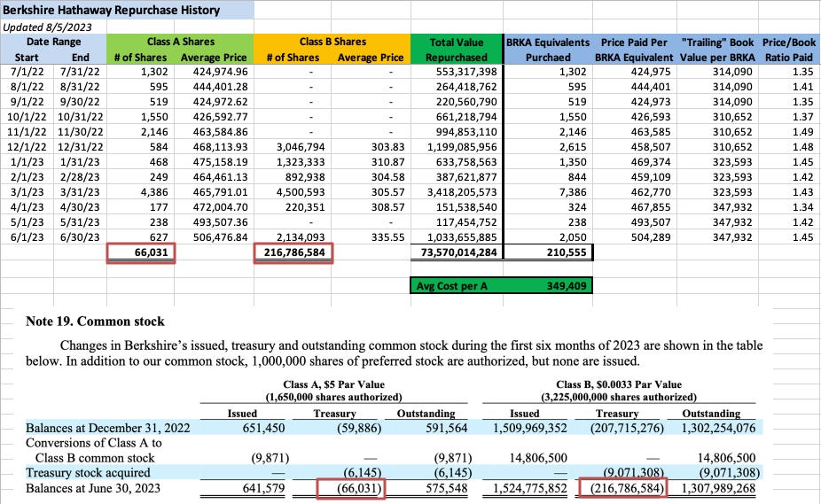Select BRKA equivalents total 210,555
The height and width of the screenshot is (504, 821).
coord(566,252)
